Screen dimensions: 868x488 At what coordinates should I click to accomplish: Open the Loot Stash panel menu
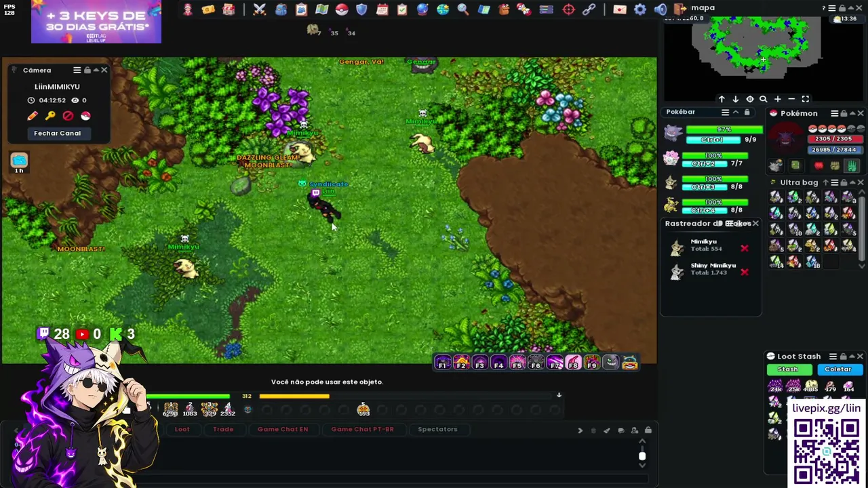(833, 357)
